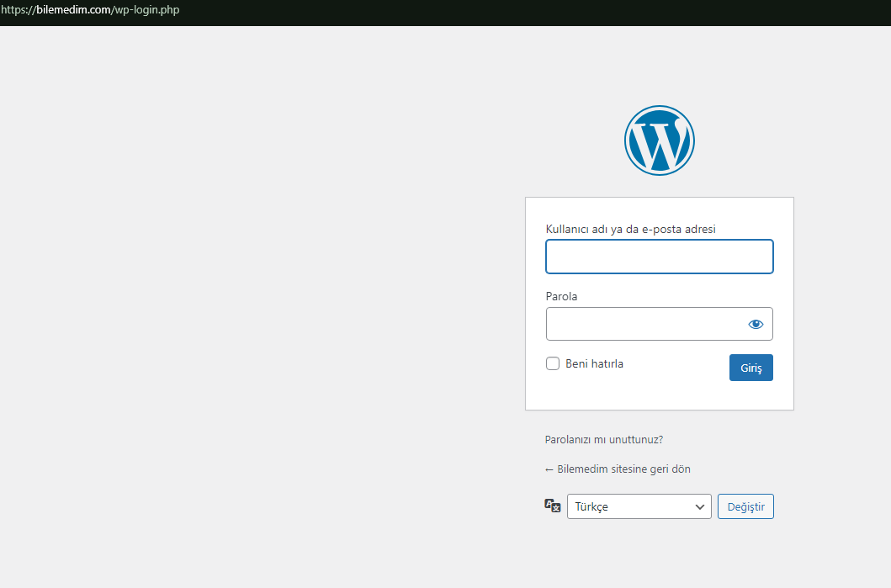The width and height of the screenshot is (891, 588).
Task: Click the WordPress logo
Action: pyautogui.click(x=659, y=140)
